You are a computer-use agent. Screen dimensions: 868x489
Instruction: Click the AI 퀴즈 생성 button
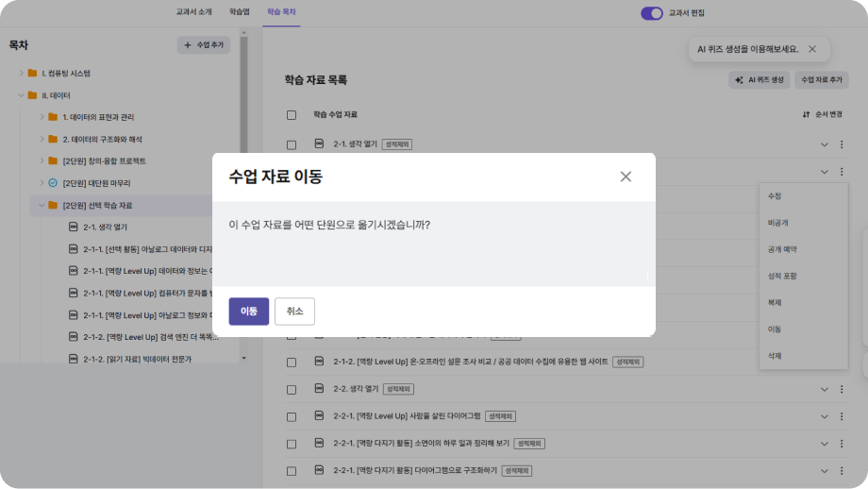coord(758,80)
